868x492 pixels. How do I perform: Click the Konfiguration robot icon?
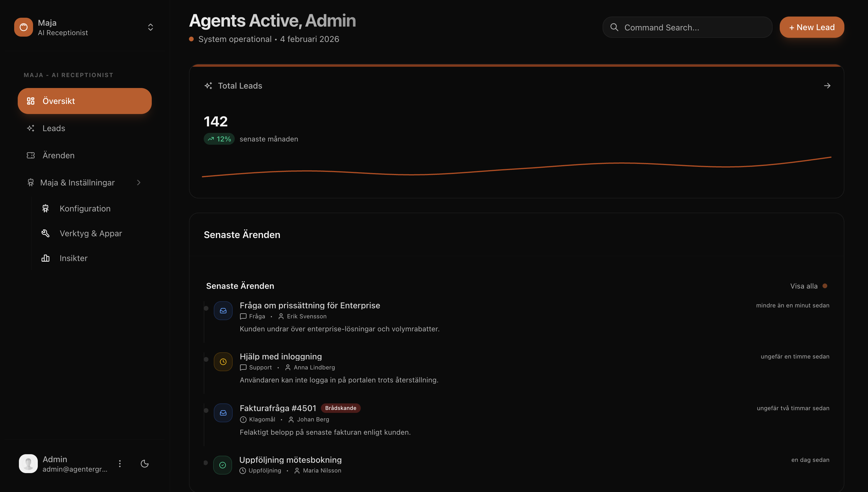(45, 208)
